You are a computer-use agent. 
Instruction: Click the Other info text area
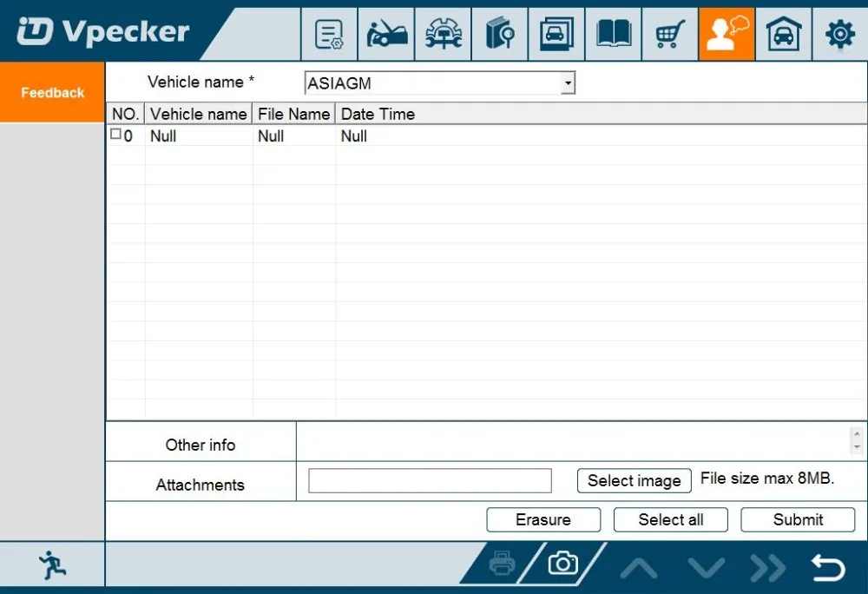tap(572, 441)
